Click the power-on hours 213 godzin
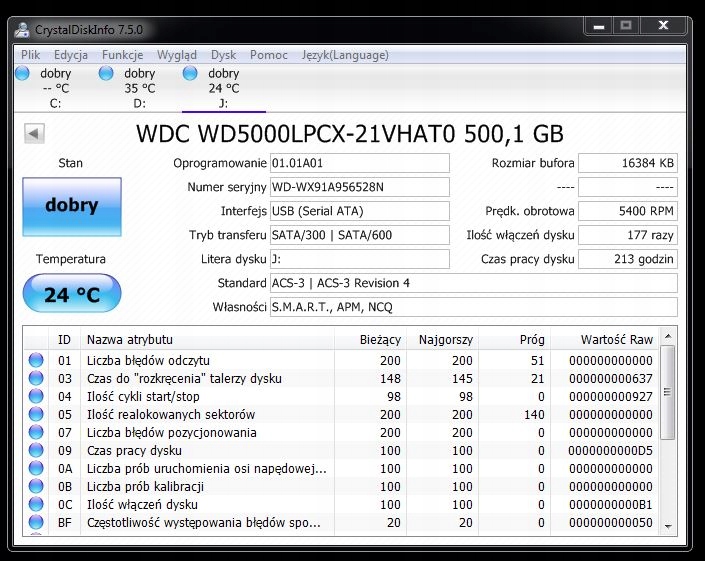705x561 pixels. [x=628, y=259]
